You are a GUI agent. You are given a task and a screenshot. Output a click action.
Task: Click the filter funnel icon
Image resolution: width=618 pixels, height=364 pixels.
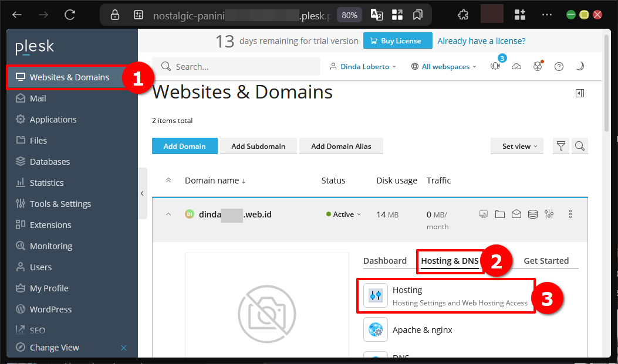pyautogui.click(x=561, y=147)
